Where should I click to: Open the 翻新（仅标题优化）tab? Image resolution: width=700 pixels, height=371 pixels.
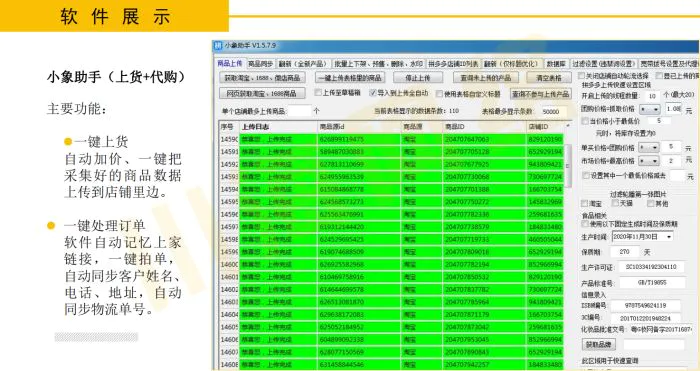(512, 64)
